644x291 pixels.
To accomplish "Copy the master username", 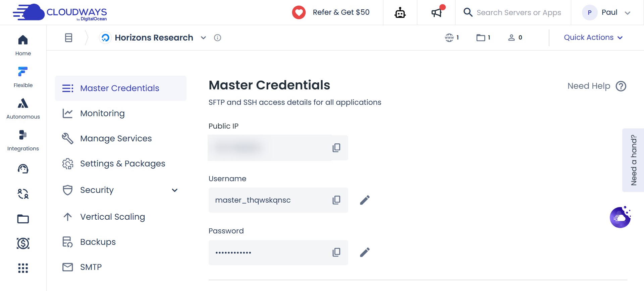I will (x=336, y=200).
